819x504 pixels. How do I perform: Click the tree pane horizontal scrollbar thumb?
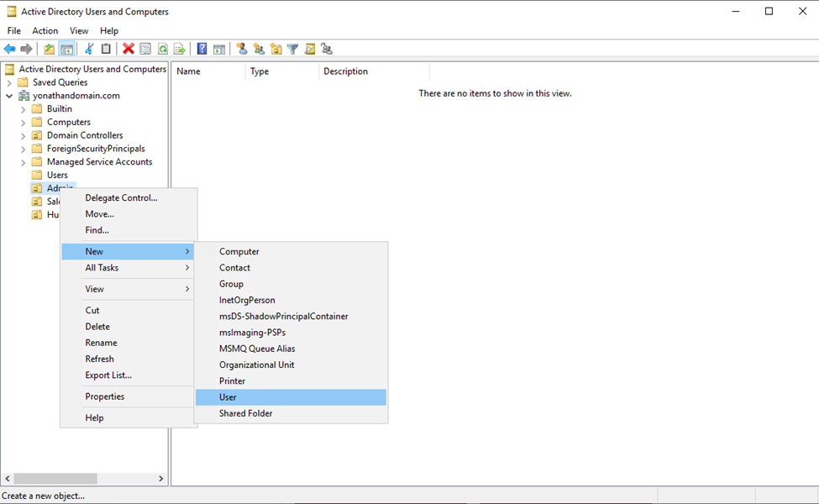pos(55,479)
